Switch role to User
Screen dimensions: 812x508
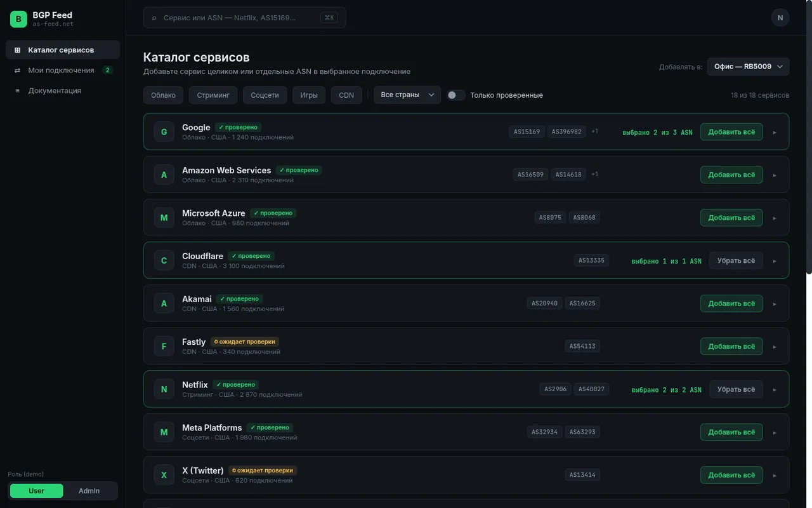37,491
